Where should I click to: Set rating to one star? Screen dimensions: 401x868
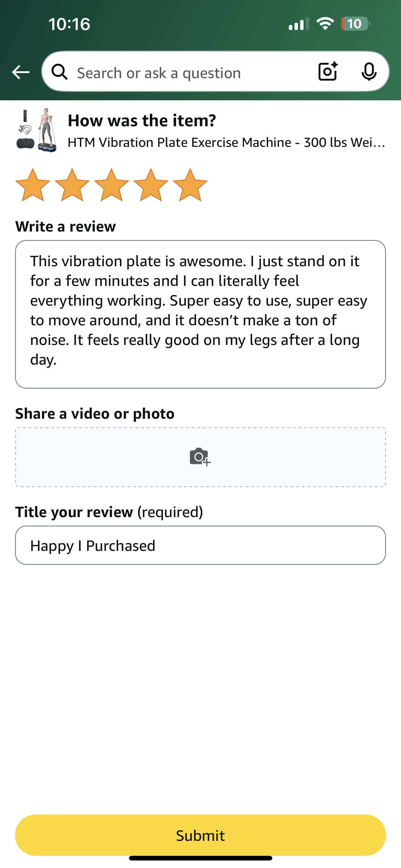tap(33, 185)
